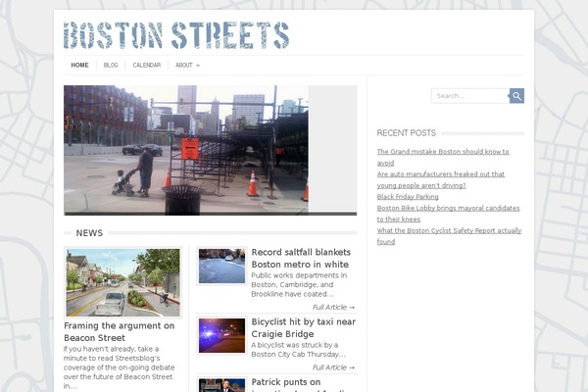Go to the Home menu item
Image resolution: width=588 pixels, height=392 pixels.
point(80,66)
